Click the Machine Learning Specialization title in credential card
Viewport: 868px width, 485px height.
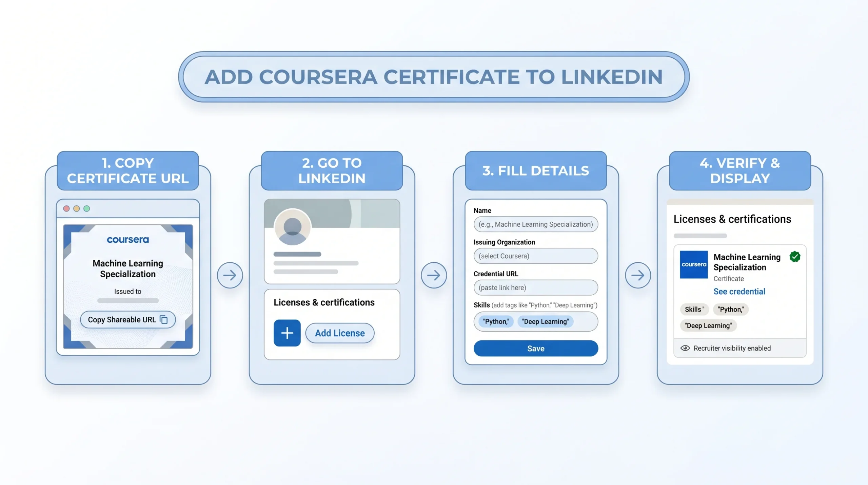747,262
